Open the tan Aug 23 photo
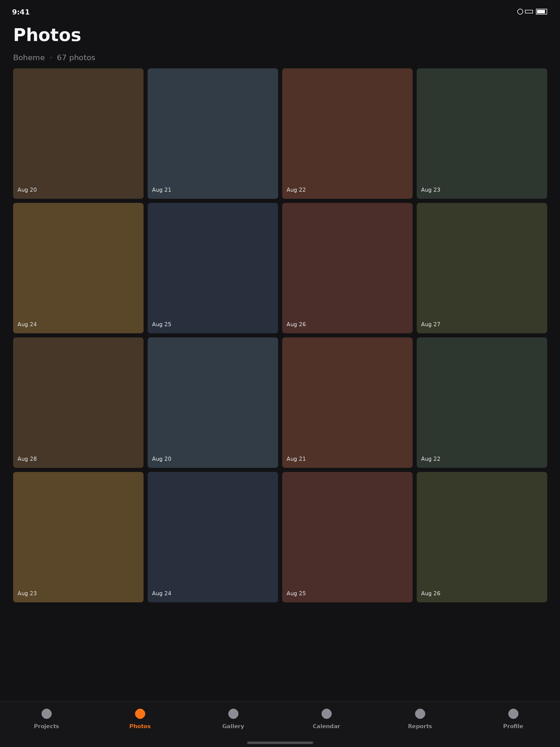The width and height of the screenshot is (560, 747). (x=78, y=537)
